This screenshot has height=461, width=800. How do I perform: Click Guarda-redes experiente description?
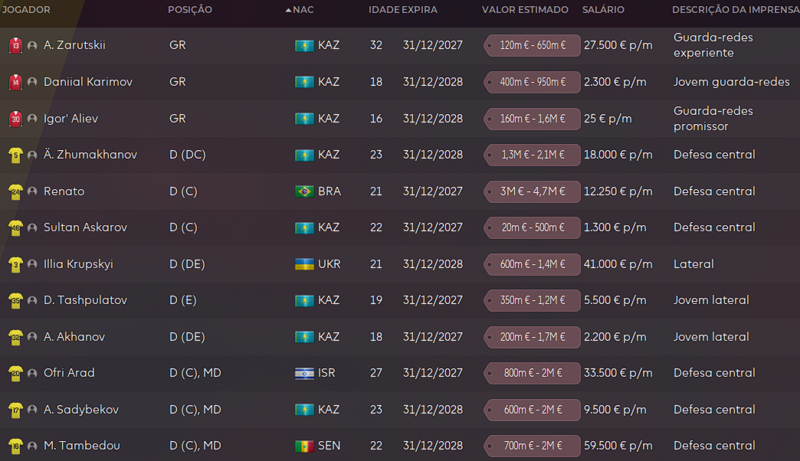(x=713, y=45)
